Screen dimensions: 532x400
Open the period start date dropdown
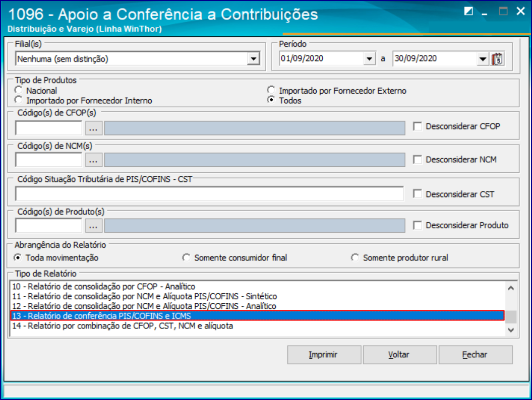pyautogui.click(x=369, y=59)
